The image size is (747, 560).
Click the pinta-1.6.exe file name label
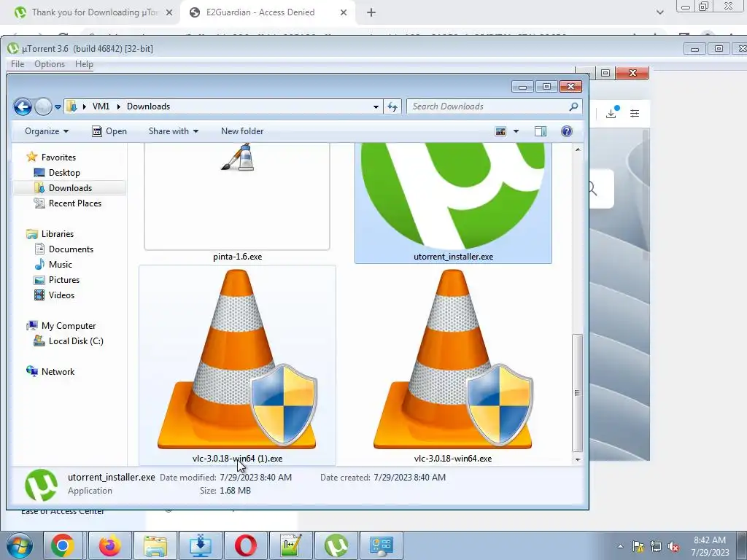[237, 257]
